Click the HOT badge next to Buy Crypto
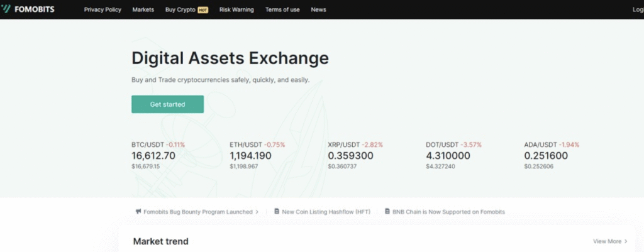The image size is (644, 252). point(203,10)
